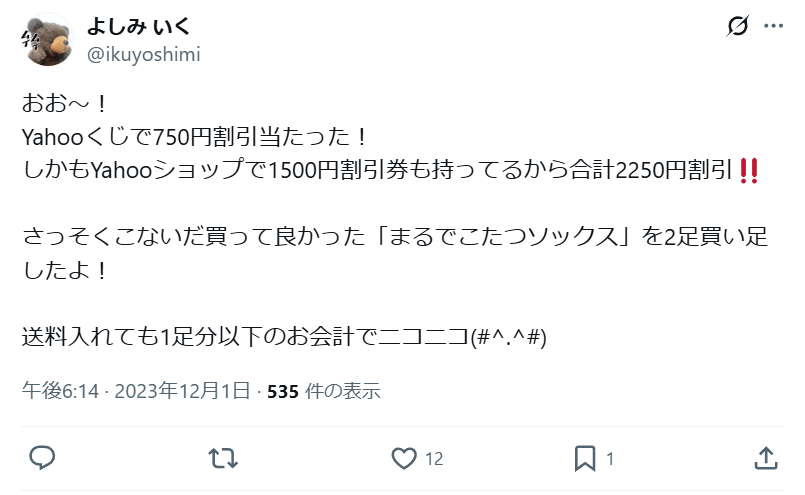This screenshot has width=805, height=495.
Task: Click the 送料入れても1足分以下 line of text
Action: [284, 337]
